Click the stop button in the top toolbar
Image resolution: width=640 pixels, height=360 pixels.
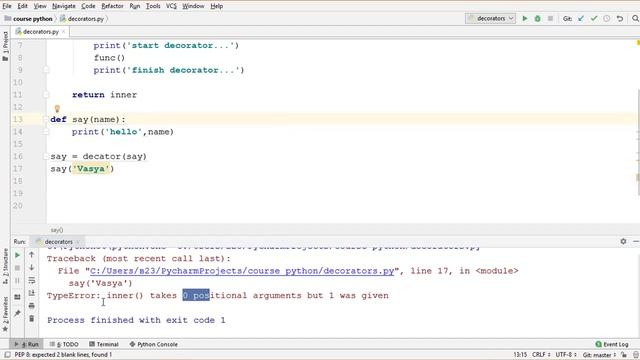point(550,18)
